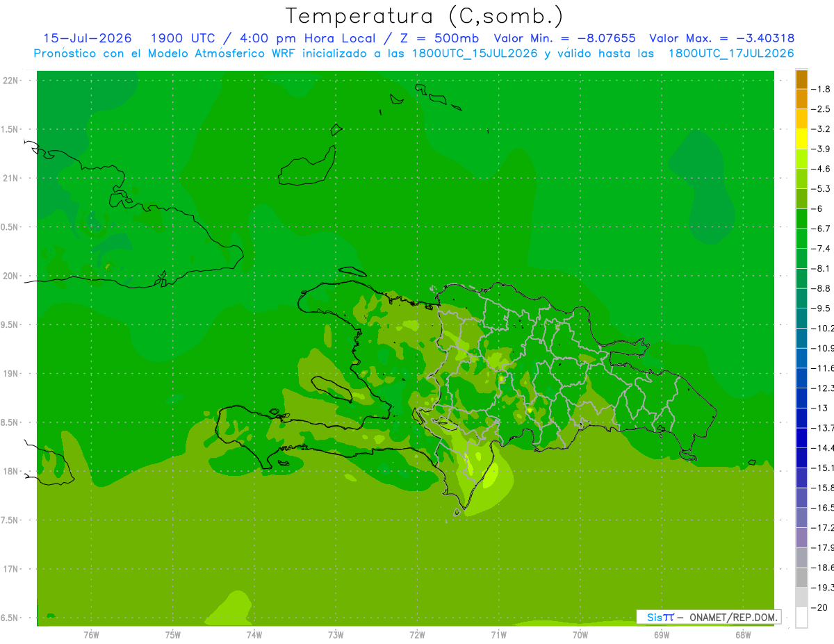The width and height of the screenshot is (834, 644).
Task: Click 'Valor Max. = -3.40318' readout
Action: click(721, 38)
